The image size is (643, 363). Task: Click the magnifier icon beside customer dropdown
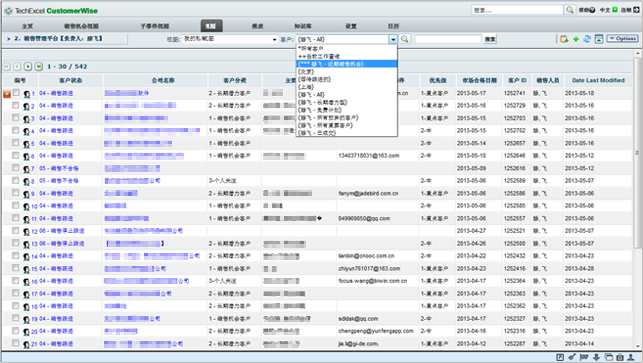click(404, 39)
